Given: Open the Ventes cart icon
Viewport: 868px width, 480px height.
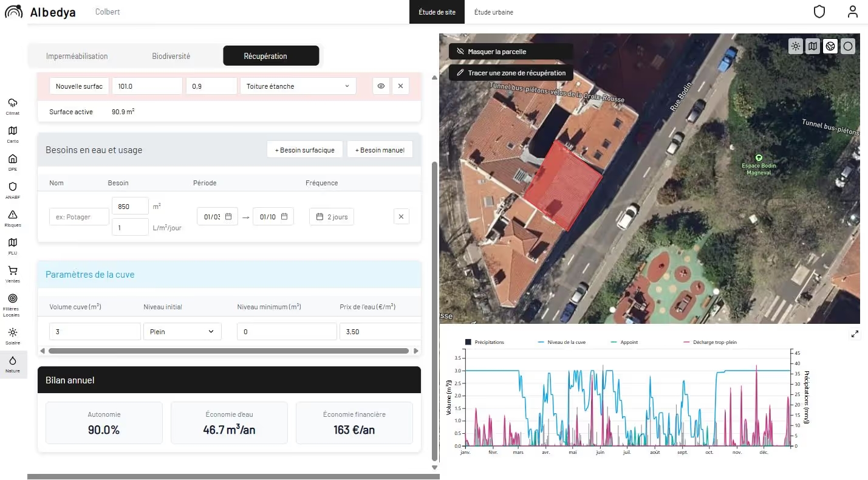Looking at the screenshot, I should tap(13, 273).
